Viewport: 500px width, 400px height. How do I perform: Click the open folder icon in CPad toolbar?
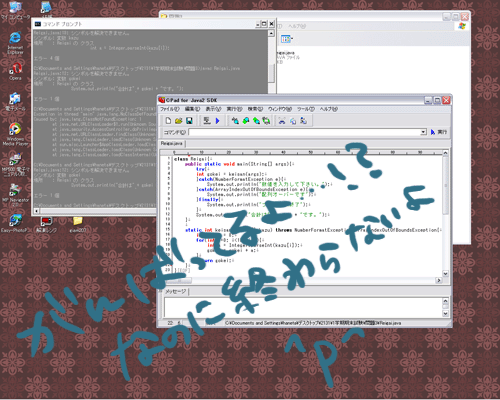click(179, 121)
